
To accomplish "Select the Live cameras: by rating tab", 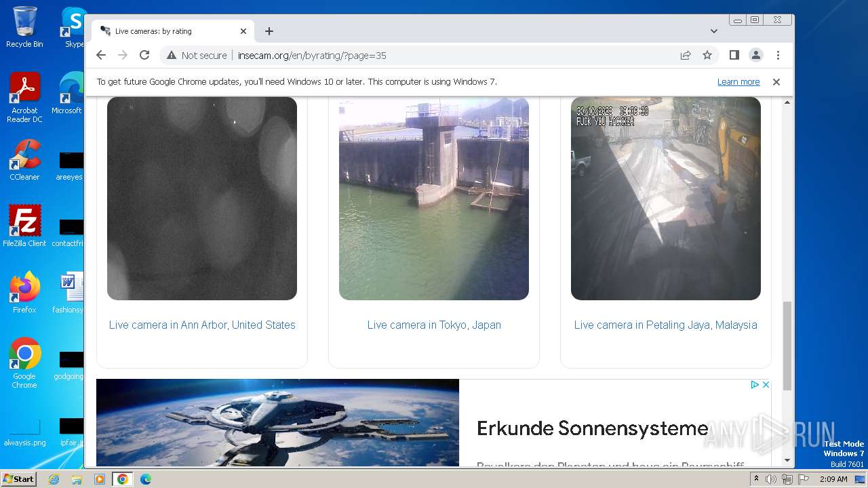I will coord(173,31).
